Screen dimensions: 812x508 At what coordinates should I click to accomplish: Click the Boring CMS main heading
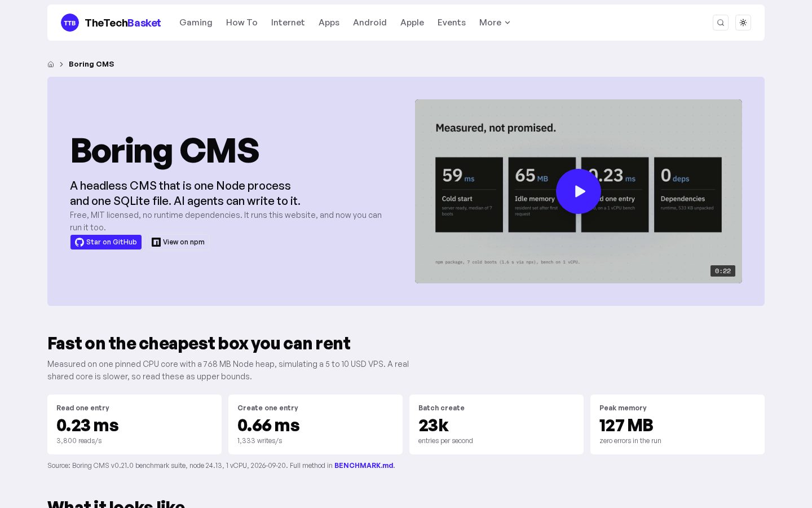point(165,151)
